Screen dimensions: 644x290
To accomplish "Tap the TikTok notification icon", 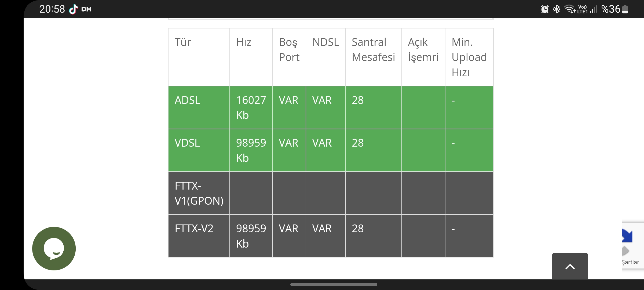I will pyautogui.click(x=73, y=9).
